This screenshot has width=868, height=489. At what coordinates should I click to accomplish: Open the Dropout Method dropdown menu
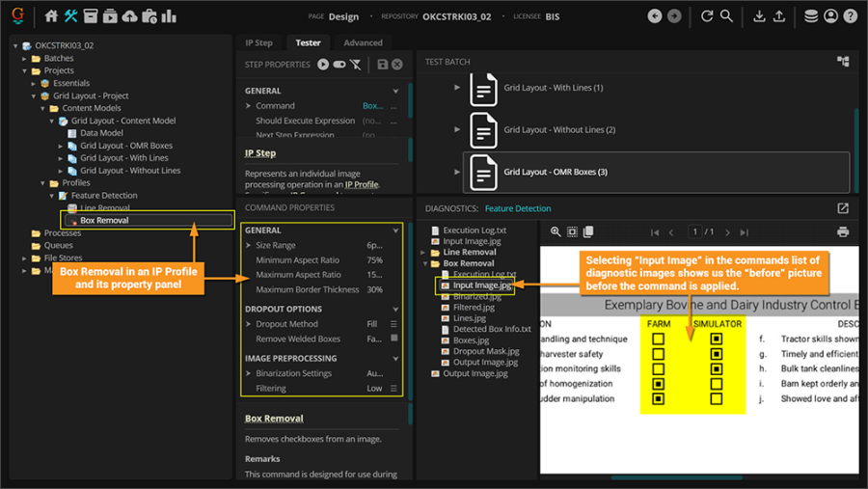point(393,324)
